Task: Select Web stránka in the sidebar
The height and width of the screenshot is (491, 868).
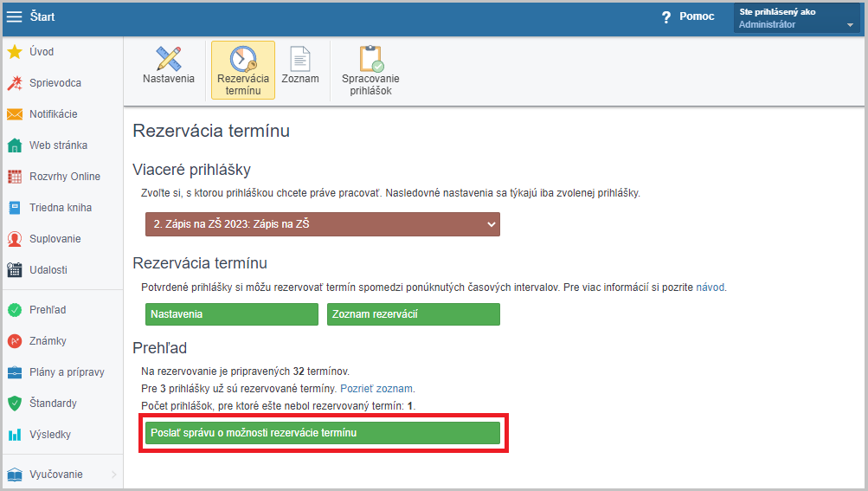Action: coord(58,145)
